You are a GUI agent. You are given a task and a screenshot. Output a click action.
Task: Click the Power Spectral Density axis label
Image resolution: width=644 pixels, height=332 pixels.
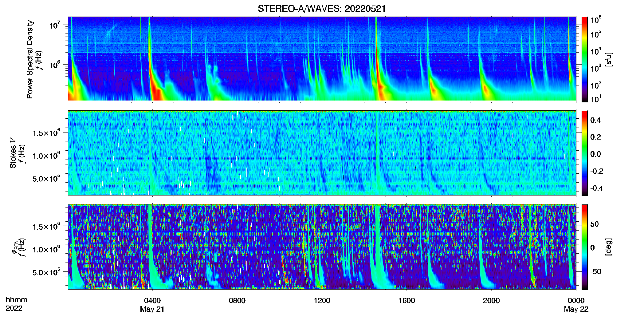pyautogui.click(x=30, y=59)
